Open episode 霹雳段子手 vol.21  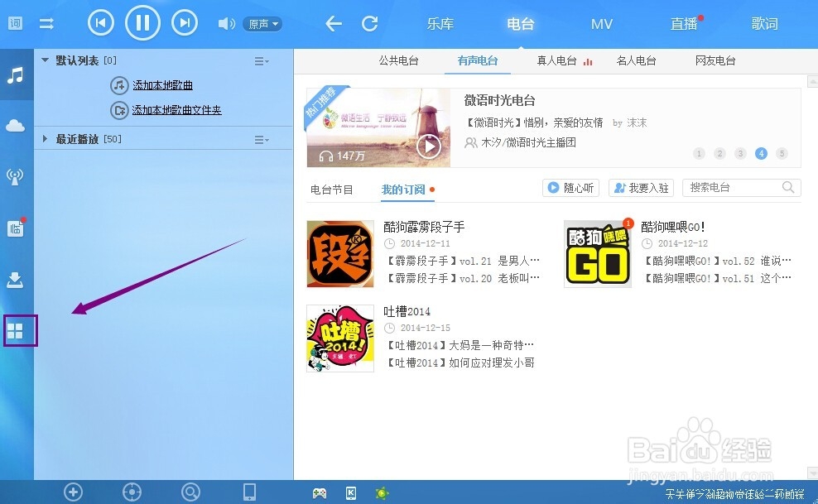(463, 261)
